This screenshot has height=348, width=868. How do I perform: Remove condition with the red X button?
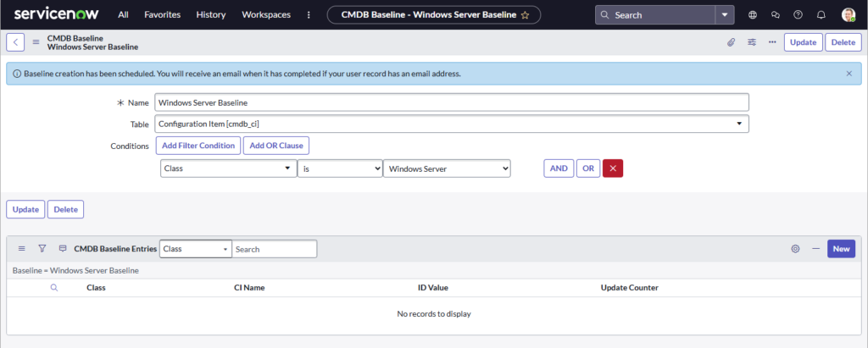click(x=613, y=168)
